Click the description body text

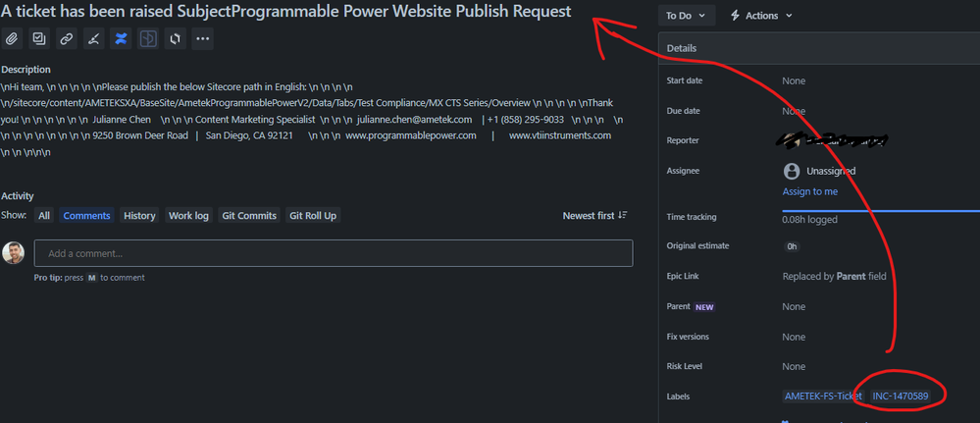[x=313, y=119]
